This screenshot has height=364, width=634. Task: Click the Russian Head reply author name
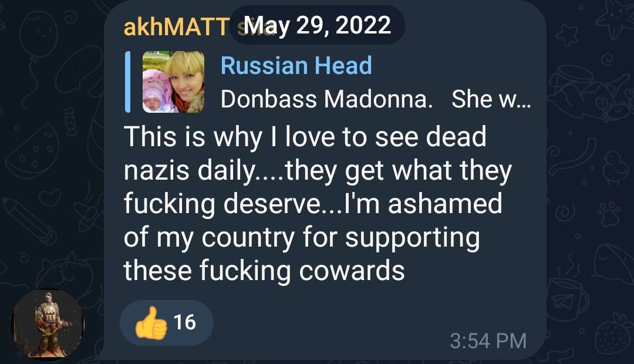(x=296, y=66)
